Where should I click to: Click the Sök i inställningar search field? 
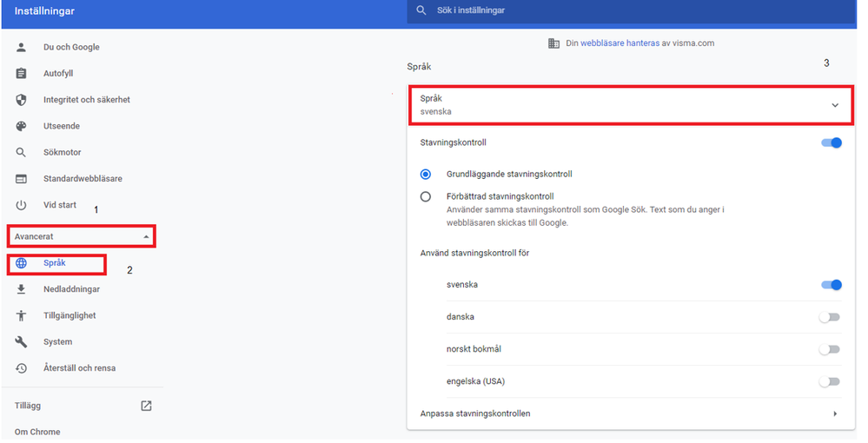coord(631,10)
